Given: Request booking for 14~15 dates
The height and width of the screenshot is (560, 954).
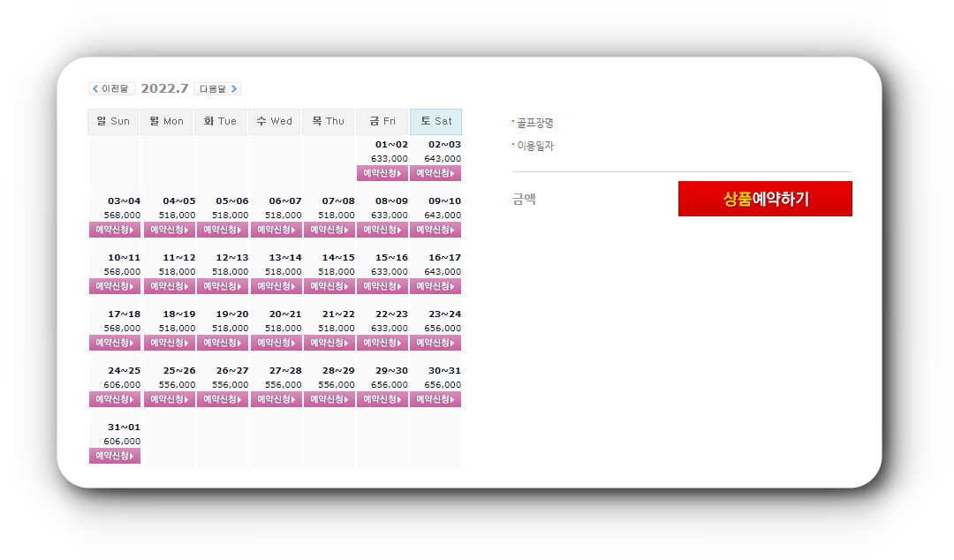Looking at the screenshot, I should click(x=329, y=287).
